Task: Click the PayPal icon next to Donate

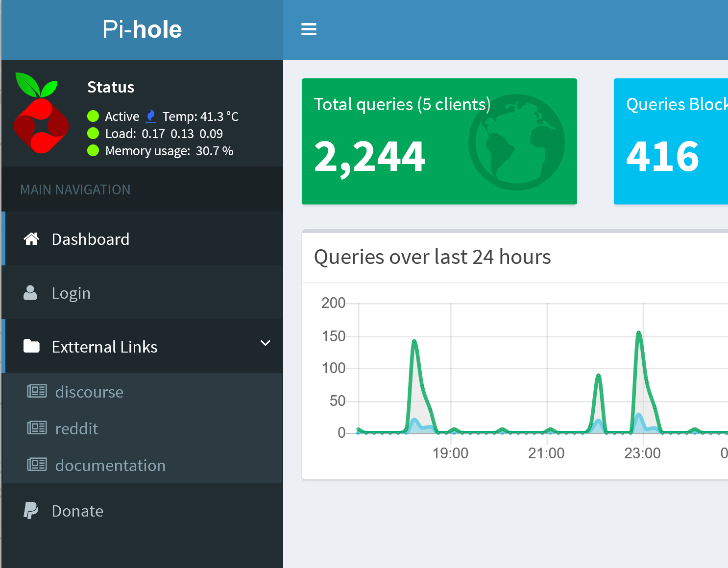Action: point(31,511)
